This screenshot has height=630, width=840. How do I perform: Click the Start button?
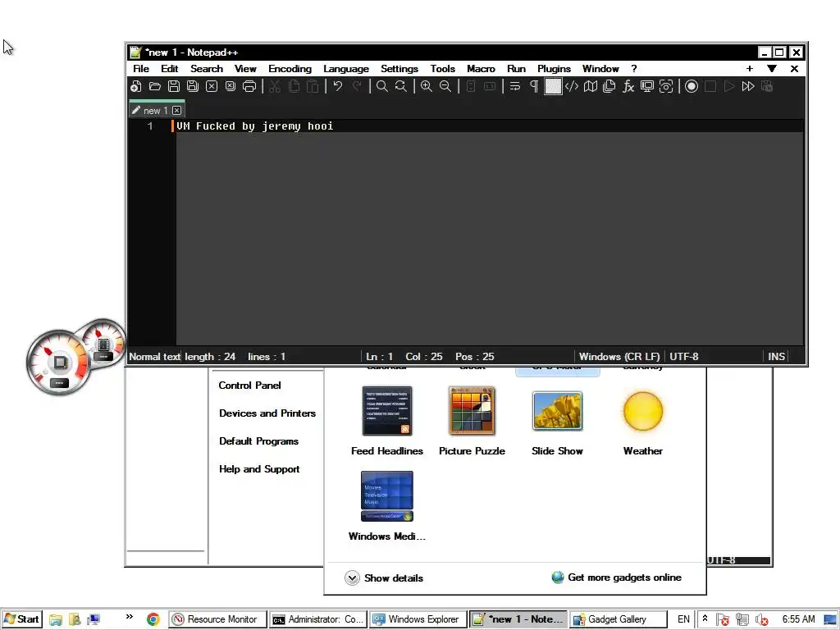coord(22,619)
